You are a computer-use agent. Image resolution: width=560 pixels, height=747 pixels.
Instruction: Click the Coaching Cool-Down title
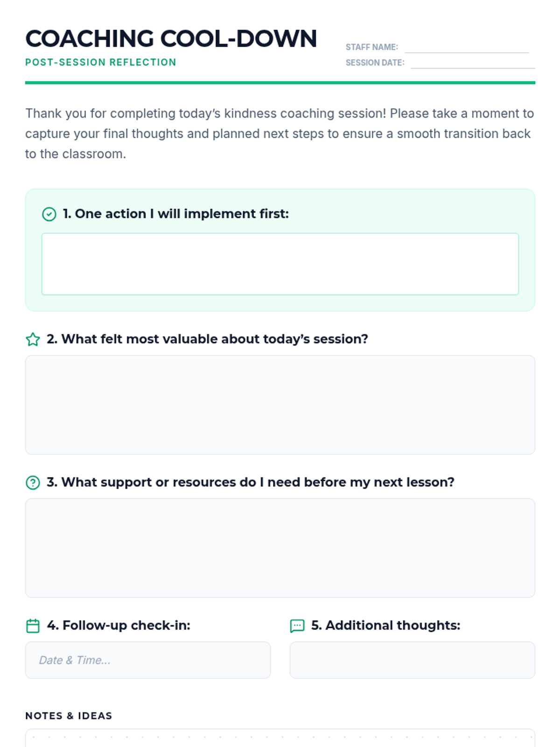click(x=171, y=39)
